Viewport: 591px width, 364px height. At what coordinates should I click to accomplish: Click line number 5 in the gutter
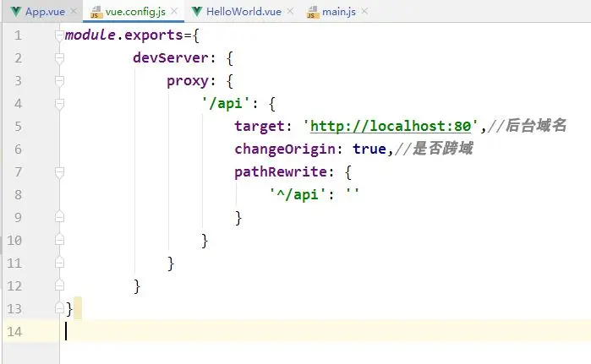click(18, 127)
